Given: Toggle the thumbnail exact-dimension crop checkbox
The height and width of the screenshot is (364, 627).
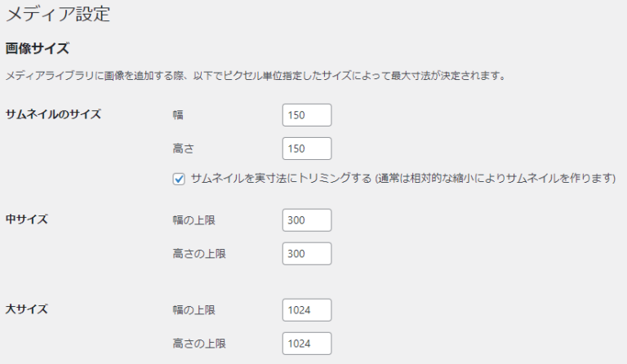Looking at the screenshot, I should 179,179.
